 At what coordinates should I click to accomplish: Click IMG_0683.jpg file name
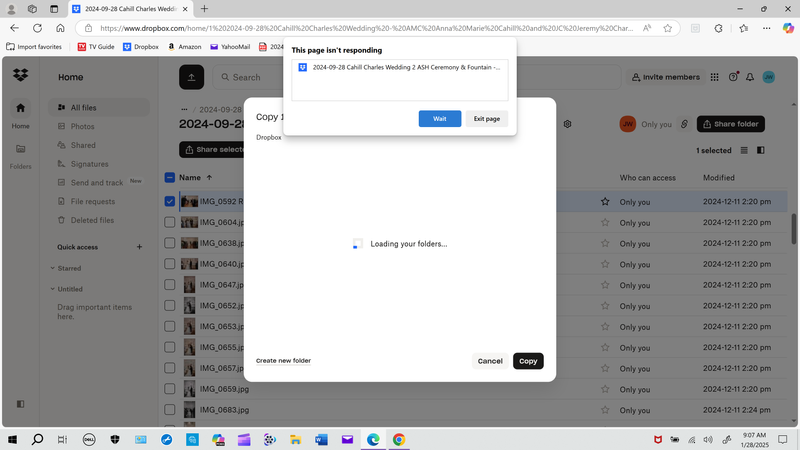click(224, 410)
